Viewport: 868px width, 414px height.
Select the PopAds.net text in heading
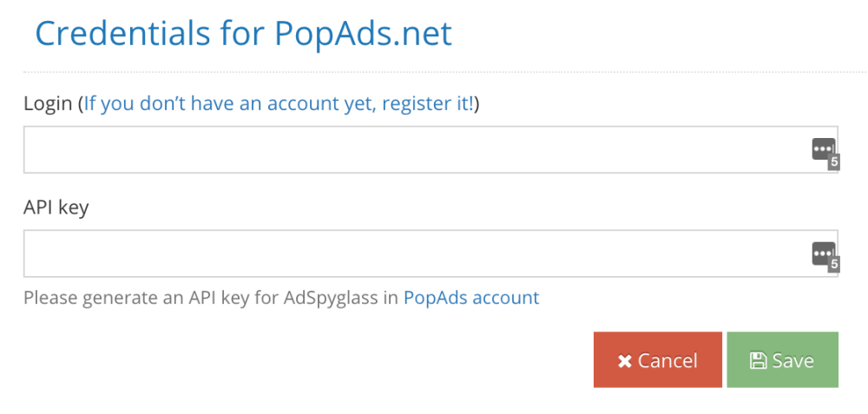pos(364,33)
